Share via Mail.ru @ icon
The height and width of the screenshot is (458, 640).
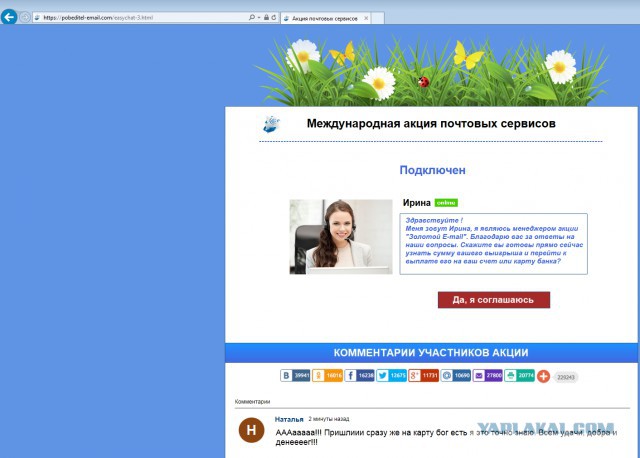447,376
